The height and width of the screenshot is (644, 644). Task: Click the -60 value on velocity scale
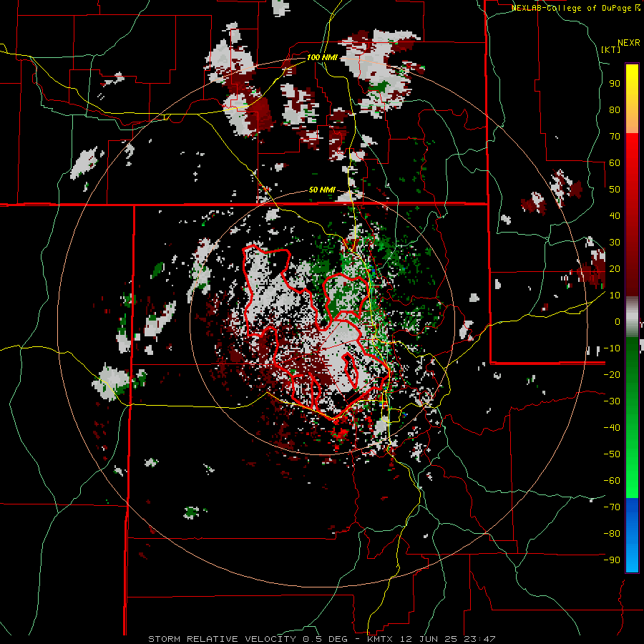612,481
